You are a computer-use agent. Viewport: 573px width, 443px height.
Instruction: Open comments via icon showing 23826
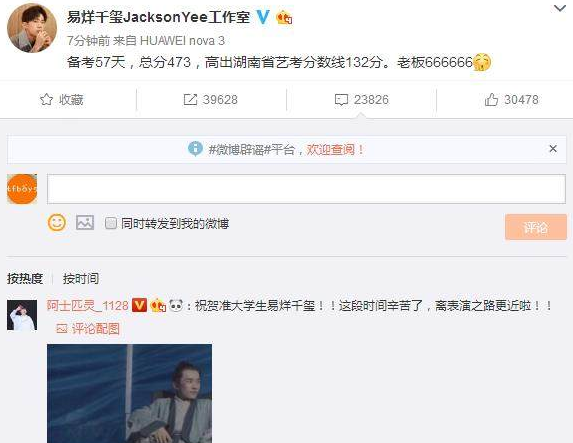pos(341,99)
